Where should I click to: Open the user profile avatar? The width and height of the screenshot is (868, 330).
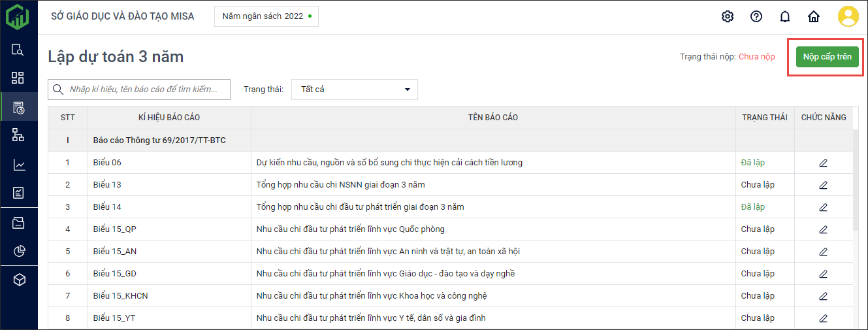point(848,16)
